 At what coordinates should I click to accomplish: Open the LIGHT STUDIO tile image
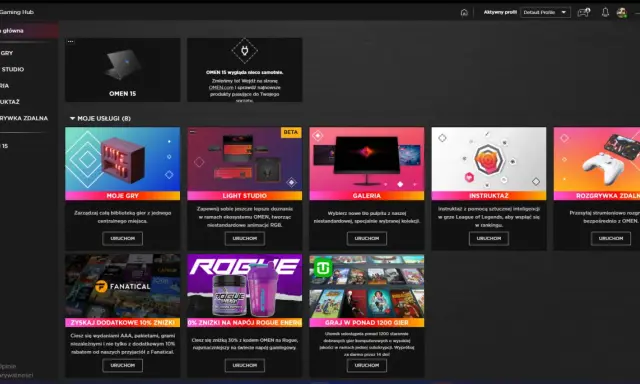(244, 159)
